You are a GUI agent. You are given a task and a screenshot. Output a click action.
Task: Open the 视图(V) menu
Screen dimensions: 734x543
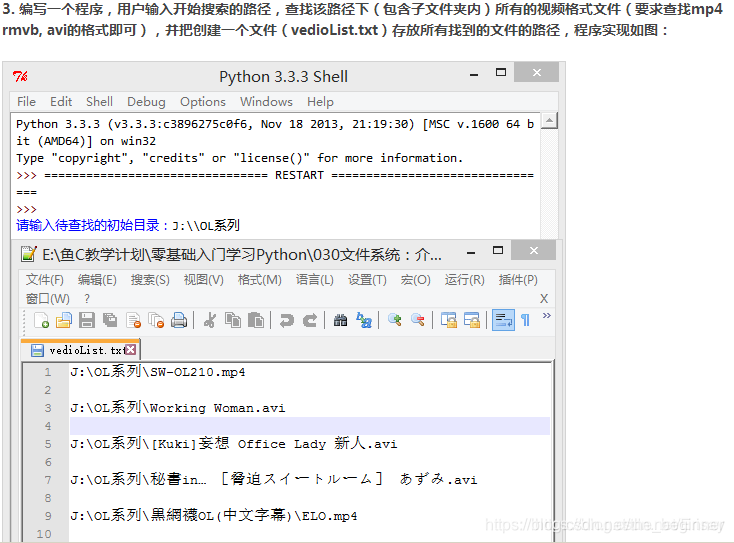pyautogui.click(x=203, y=280)
